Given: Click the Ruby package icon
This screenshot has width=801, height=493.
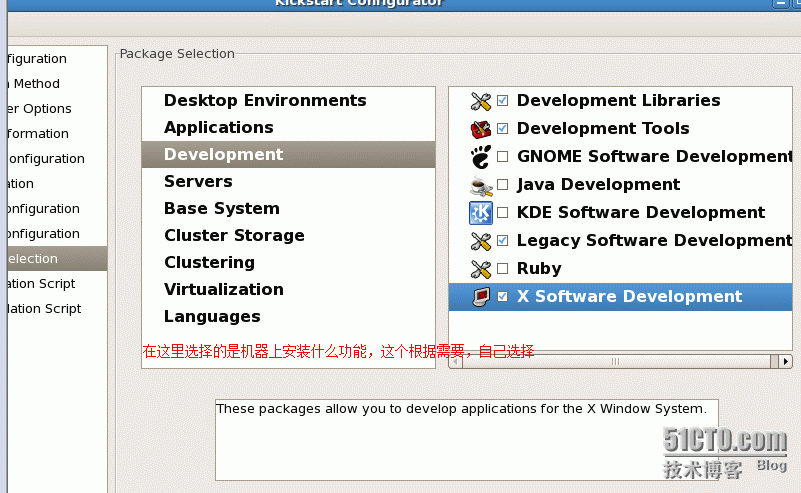Looking at the screenshot, I should coord(481,269).
